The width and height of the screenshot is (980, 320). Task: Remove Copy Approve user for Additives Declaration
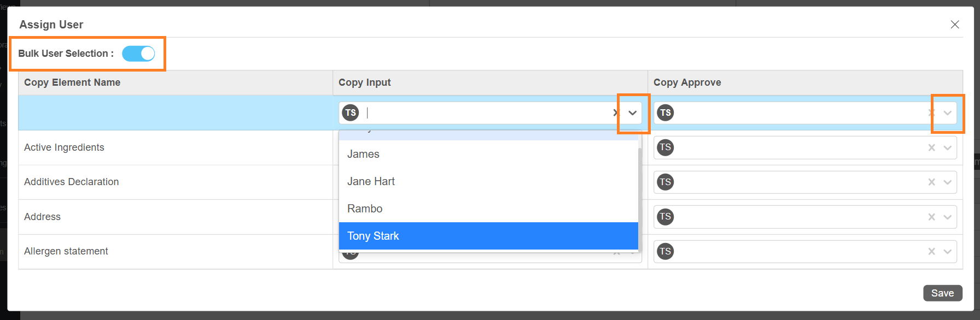[x=931, y=182]
